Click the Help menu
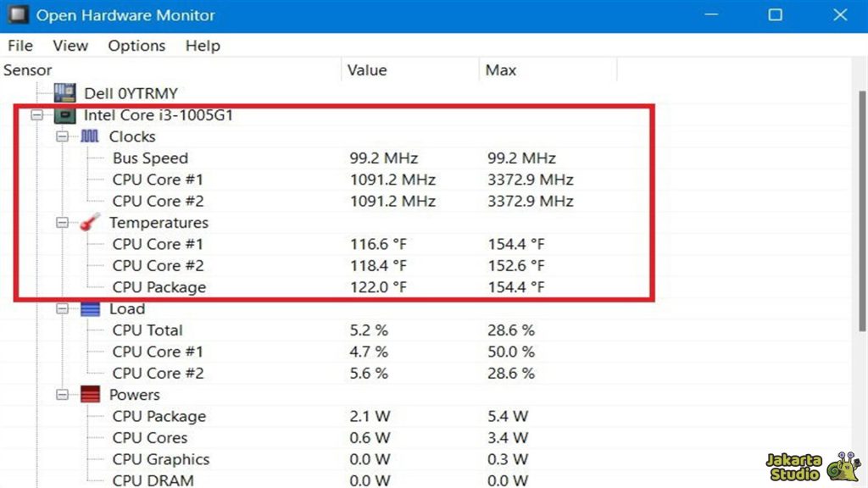868x488 pixels. (x=202, y=46)
